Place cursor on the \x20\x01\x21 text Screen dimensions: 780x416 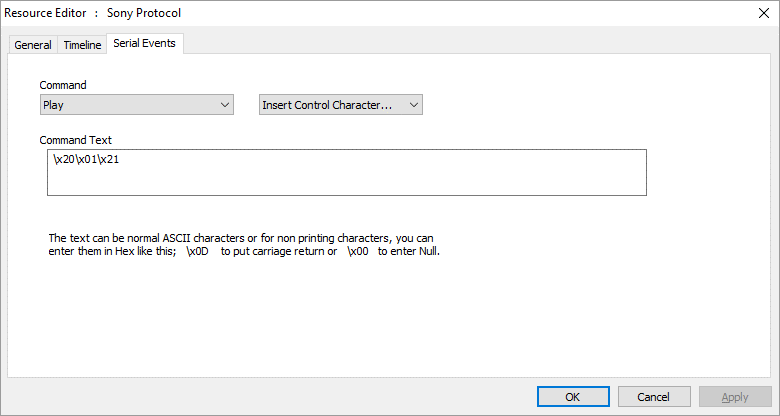[x=86, y=160]
